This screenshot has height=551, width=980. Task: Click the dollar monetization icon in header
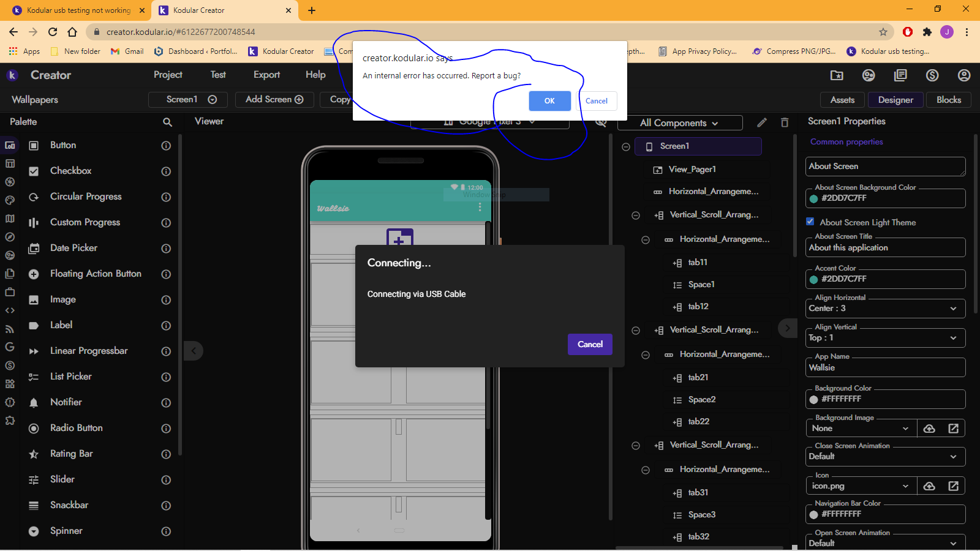coord(932,75)
